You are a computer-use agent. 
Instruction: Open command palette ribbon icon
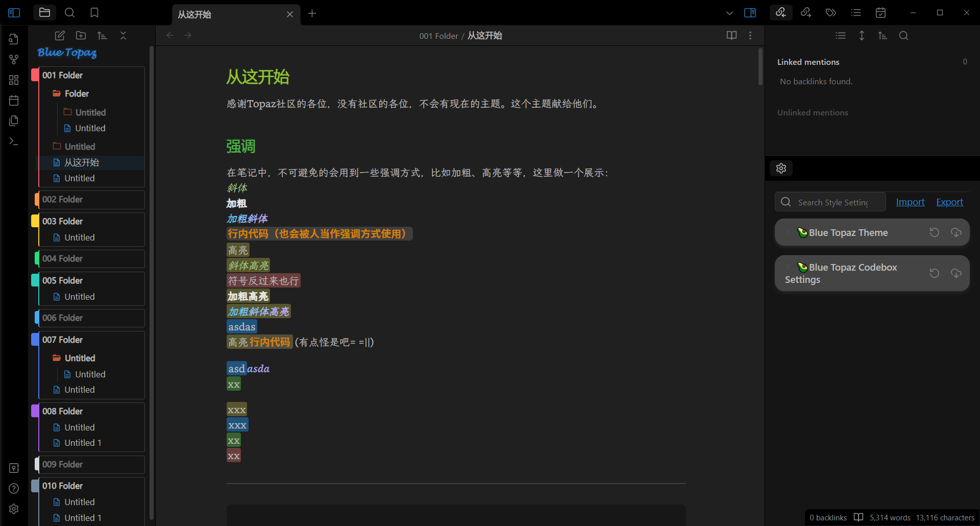tap(14, 141)
